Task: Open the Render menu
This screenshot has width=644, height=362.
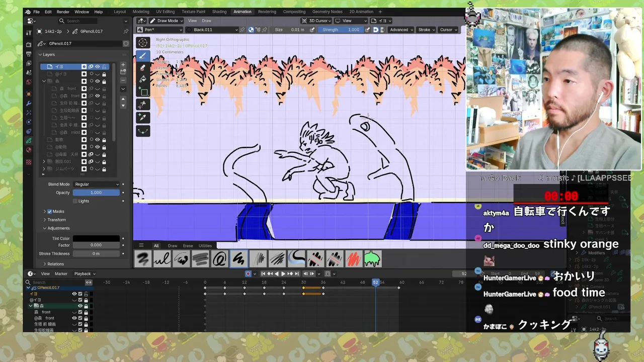Action: [x=63, y=12]
